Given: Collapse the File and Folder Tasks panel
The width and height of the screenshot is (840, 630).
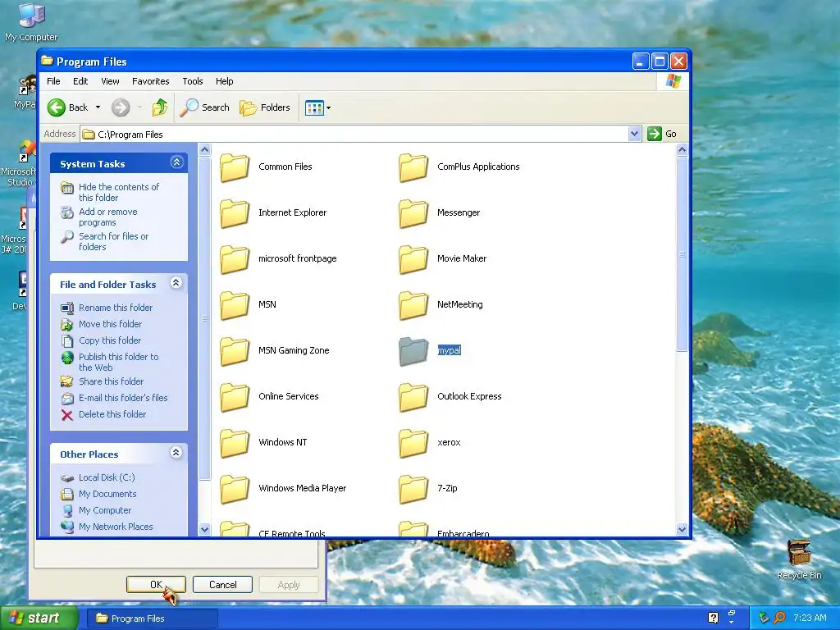Looking at the screenshot, I should (x=176, y=283).
